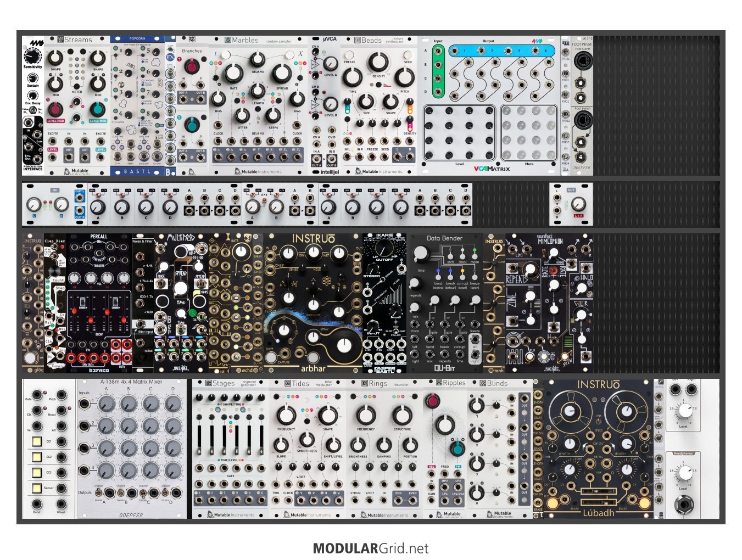Turn the Percussion Interface Sensitivity knob
Image resolution: width=742 pixels, height=560 pixels.
pos(32,55)
